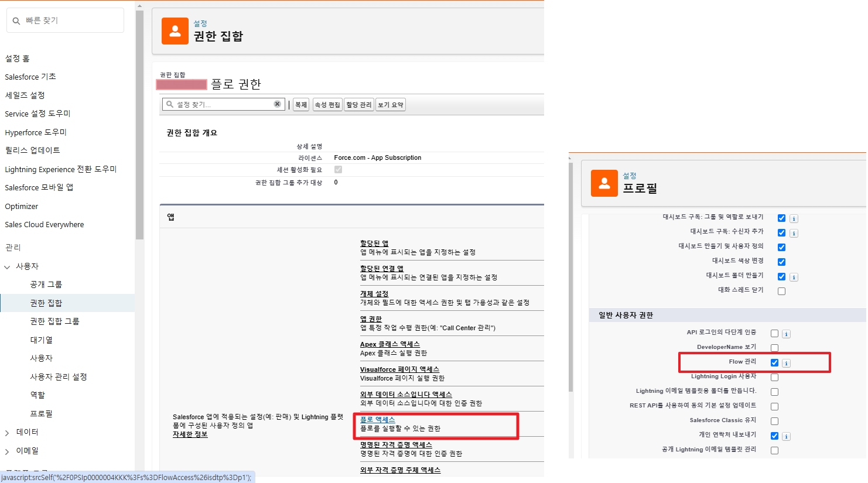Check the DeveloperName 보기 box
The width and height of the screenshot is (868, 483).
[774, 348]
